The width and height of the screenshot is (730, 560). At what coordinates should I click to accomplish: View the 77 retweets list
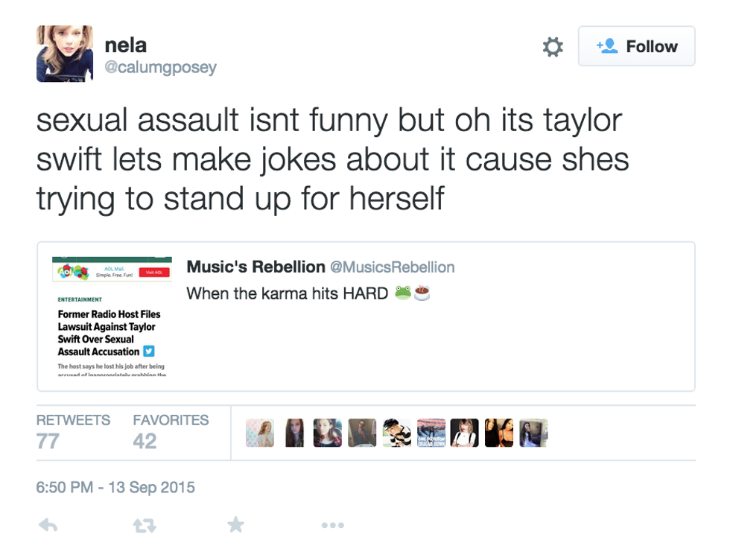(x=48, y=441)
